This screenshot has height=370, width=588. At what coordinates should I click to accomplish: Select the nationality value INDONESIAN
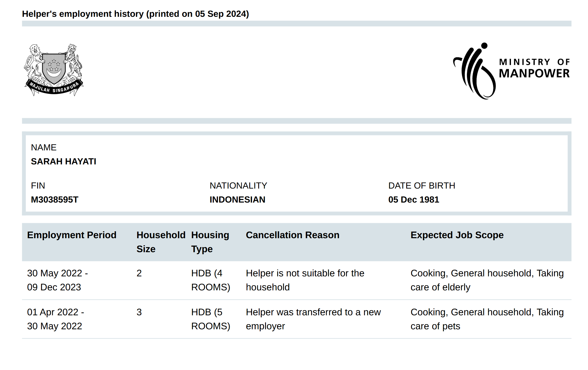tap(238, 200)
